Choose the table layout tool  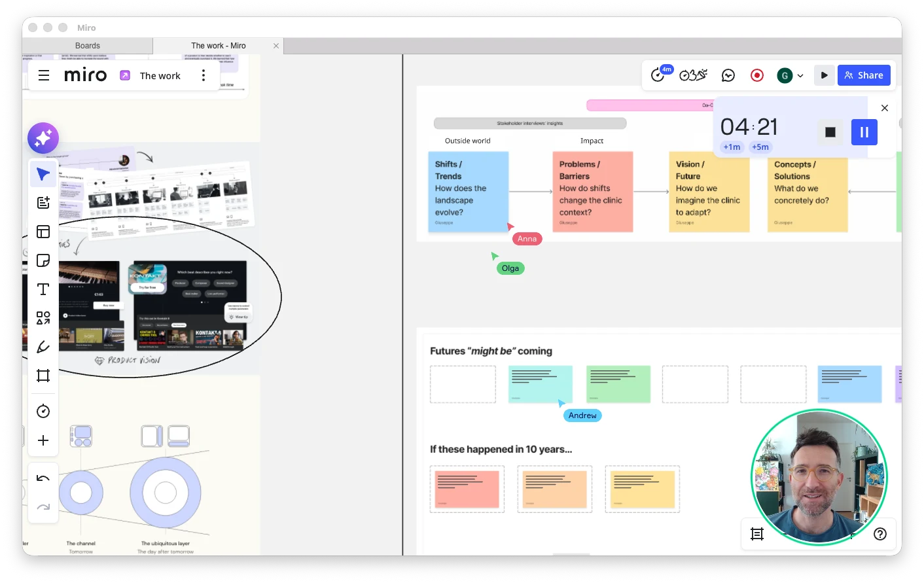click(43, 232)
